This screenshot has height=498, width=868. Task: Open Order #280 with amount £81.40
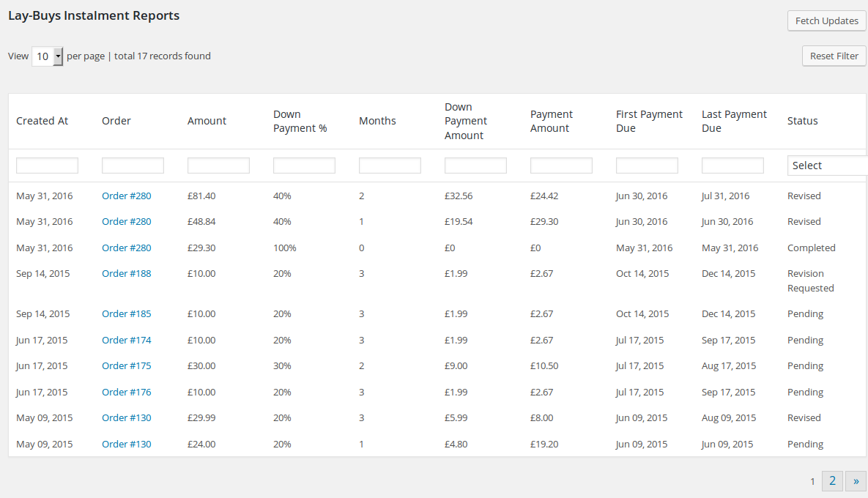(126, 196)
